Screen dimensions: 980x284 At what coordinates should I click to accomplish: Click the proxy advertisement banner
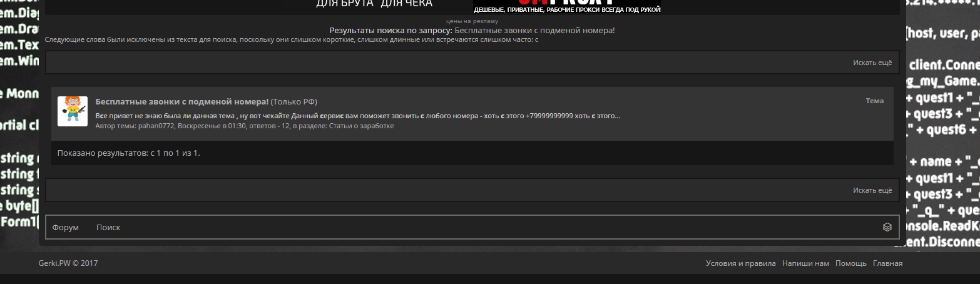pyautogui.click(x=566, y=6)
